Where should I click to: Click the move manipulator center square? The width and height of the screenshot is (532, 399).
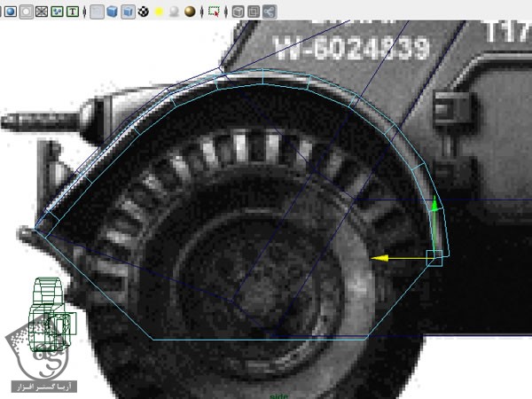(x=434, y=257)
